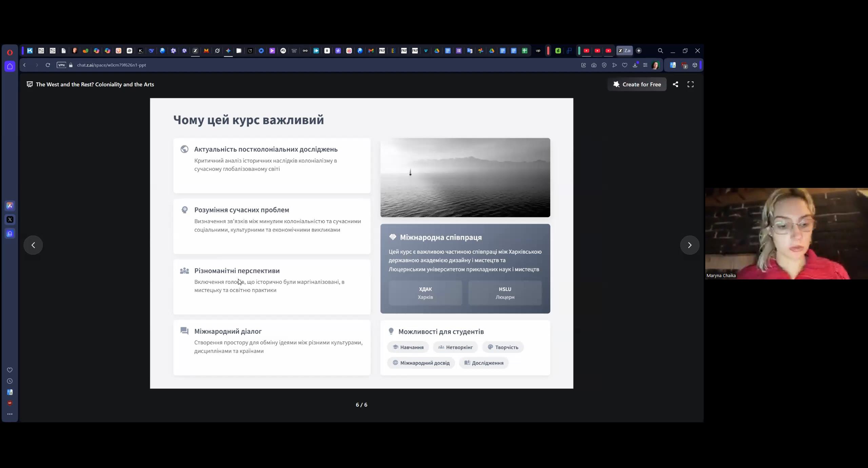The image size is (868, 468).
Task: Toggle the ad blocker shield icon
Action: (604, 65)
